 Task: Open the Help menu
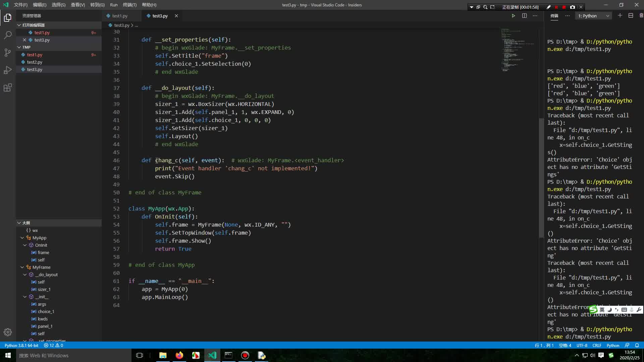pyautogui.click(x=149, y=5)
